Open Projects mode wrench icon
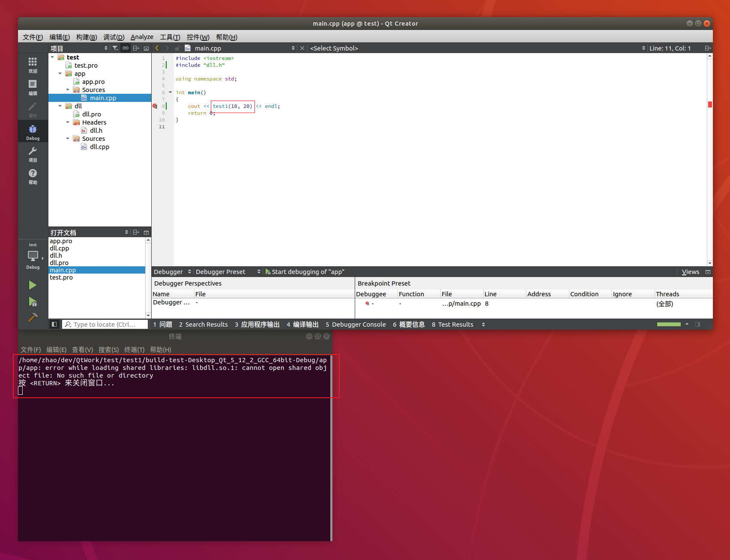The width and height of the screenshot is (730, 560). click(33, 154)
